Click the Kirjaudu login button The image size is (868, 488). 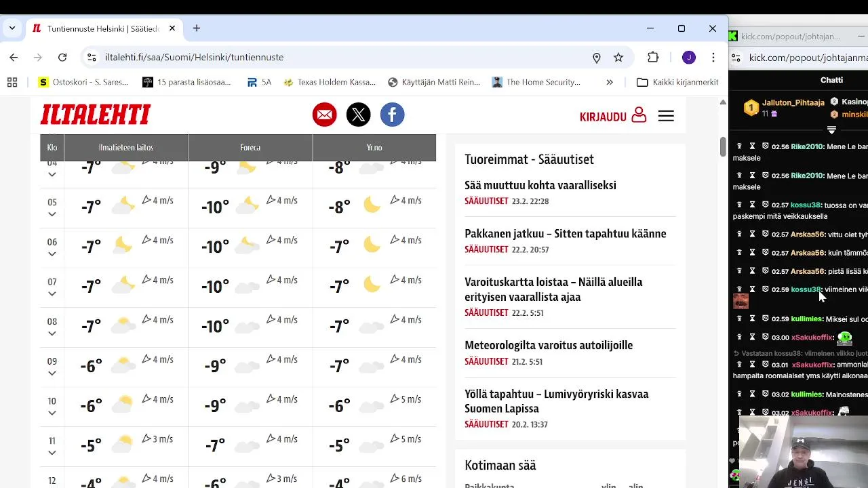(x=613, y=116)
